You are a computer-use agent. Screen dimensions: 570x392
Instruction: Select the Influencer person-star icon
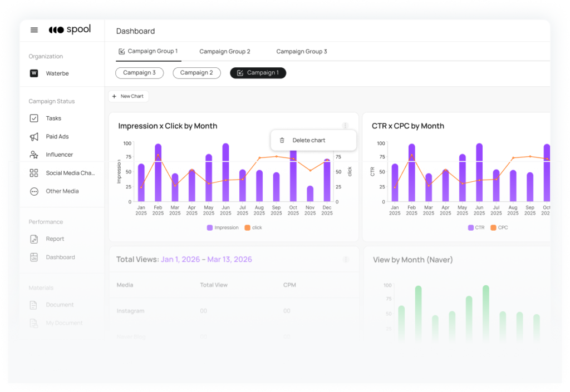point(34,155)
